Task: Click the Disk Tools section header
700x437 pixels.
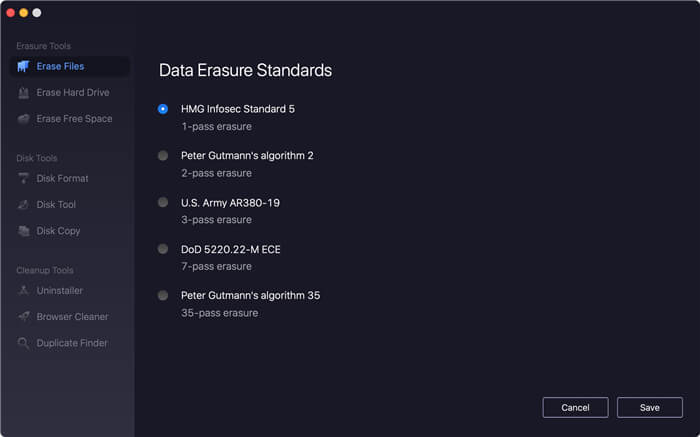Action: (x=37, y=158)
